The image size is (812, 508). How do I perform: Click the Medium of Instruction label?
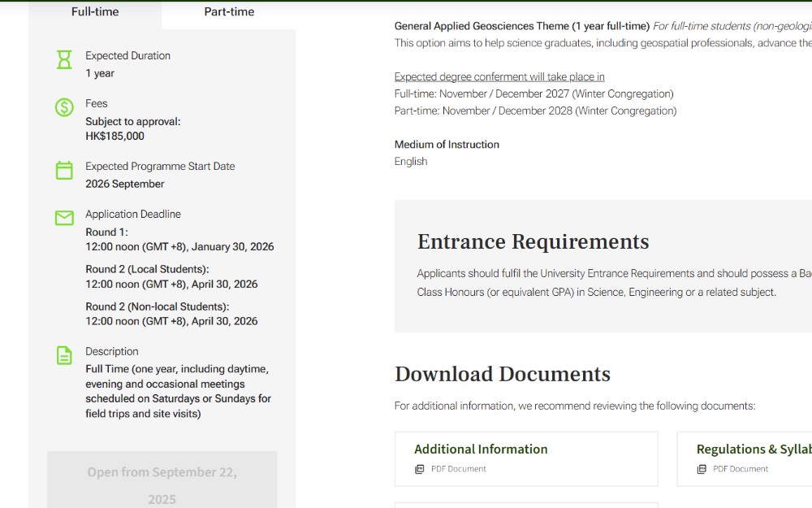coord(447,145)
